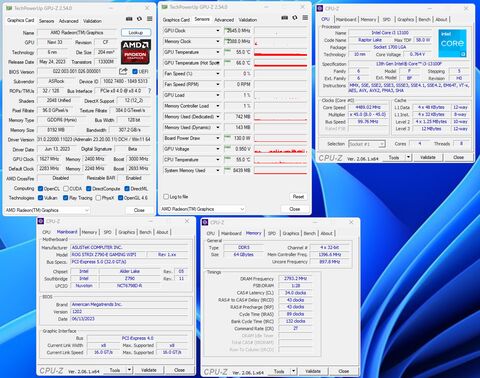
Task: Click the screenshot camera icon in GPU-Z Sensors window
Action: (x=284, y=18)
